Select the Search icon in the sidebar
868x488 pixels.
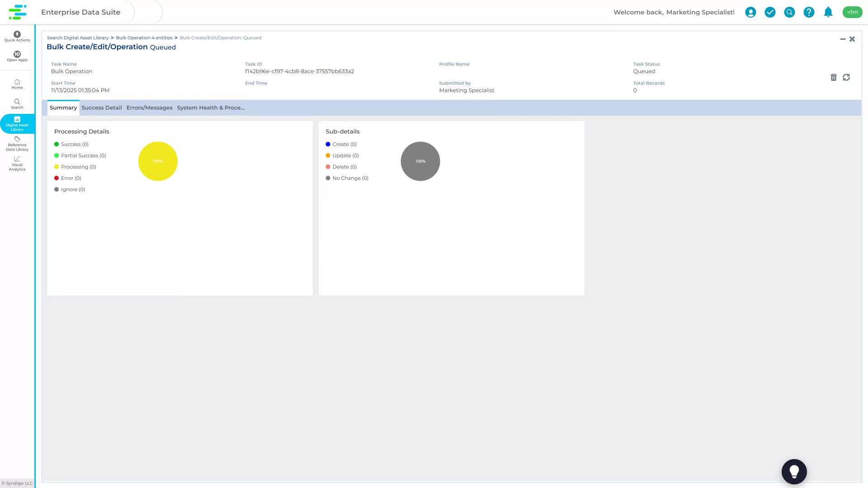(17, 103)
